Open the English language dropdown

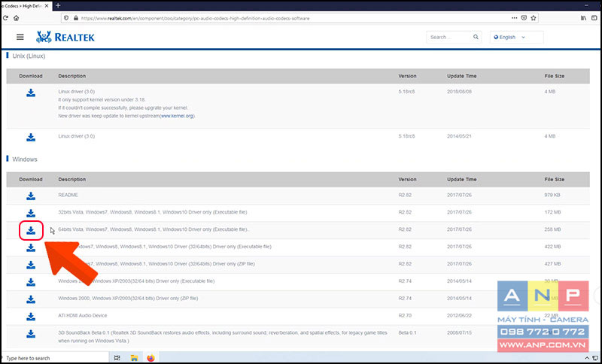517,37
